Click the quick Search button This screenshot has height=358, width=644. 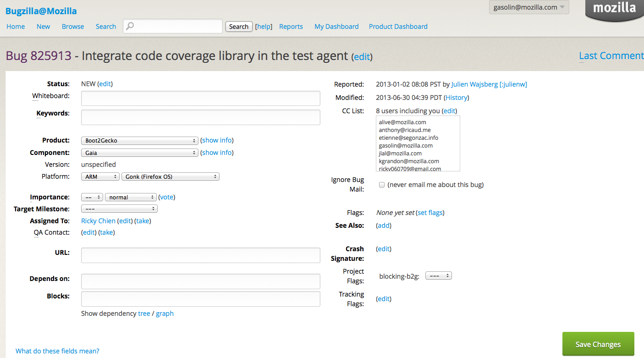coord(239,27)
